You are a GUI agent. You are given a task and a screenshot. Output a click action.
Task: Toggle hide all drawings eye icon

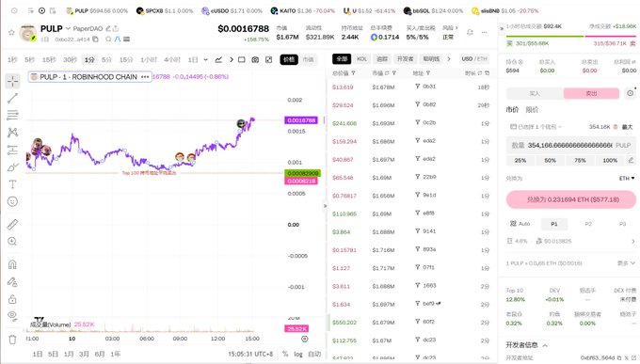(x=12, y=315)
